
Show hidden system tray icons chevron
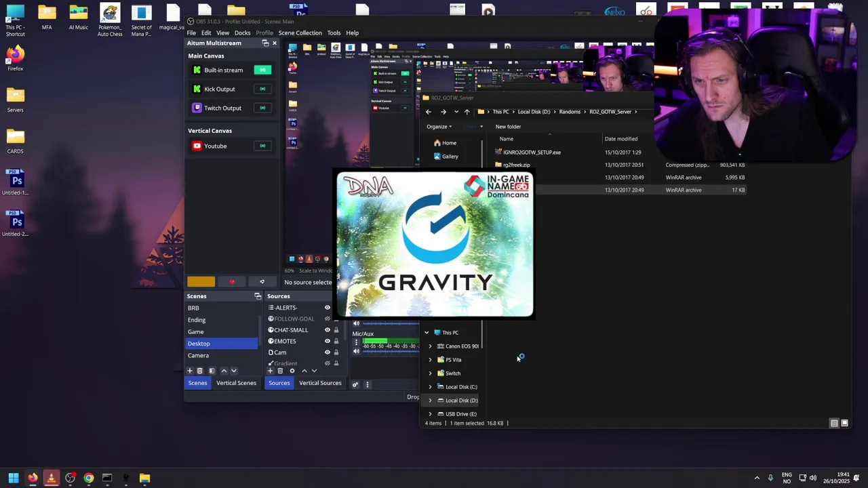point(757,478)
